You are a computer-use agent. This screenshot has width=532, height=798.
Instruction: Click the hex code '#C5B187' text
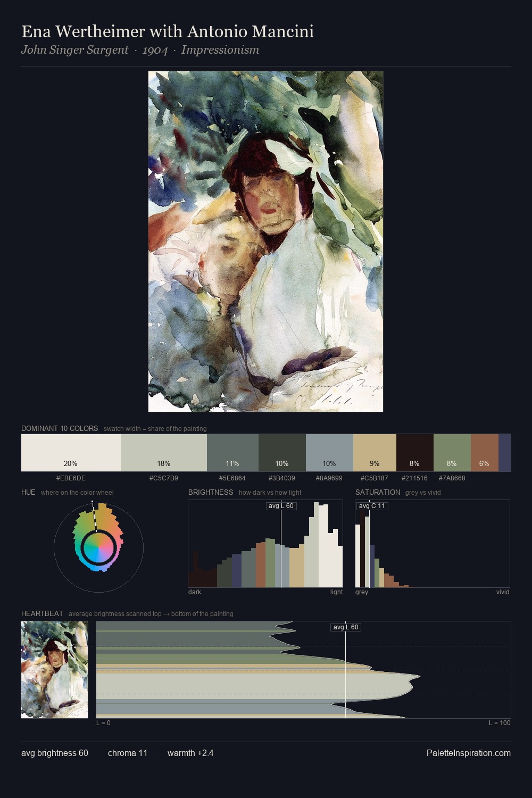[375, 478]
